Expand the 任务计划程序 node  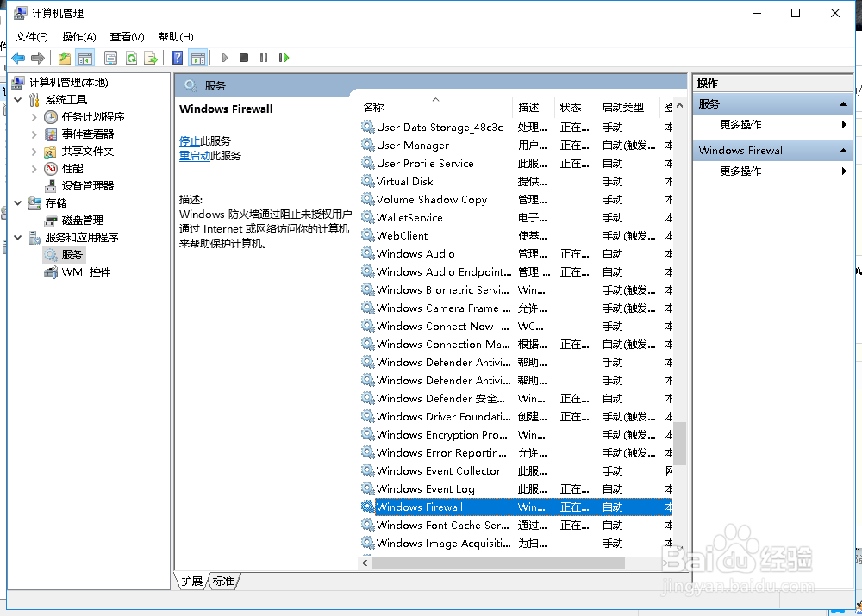[x=34, y=117]
